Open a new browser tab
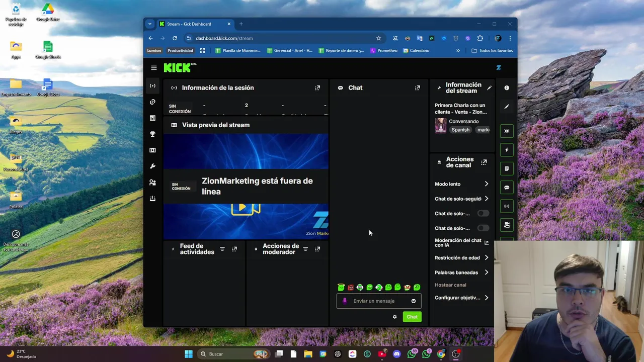Screen dimensions: 644x362 (241, 24)
